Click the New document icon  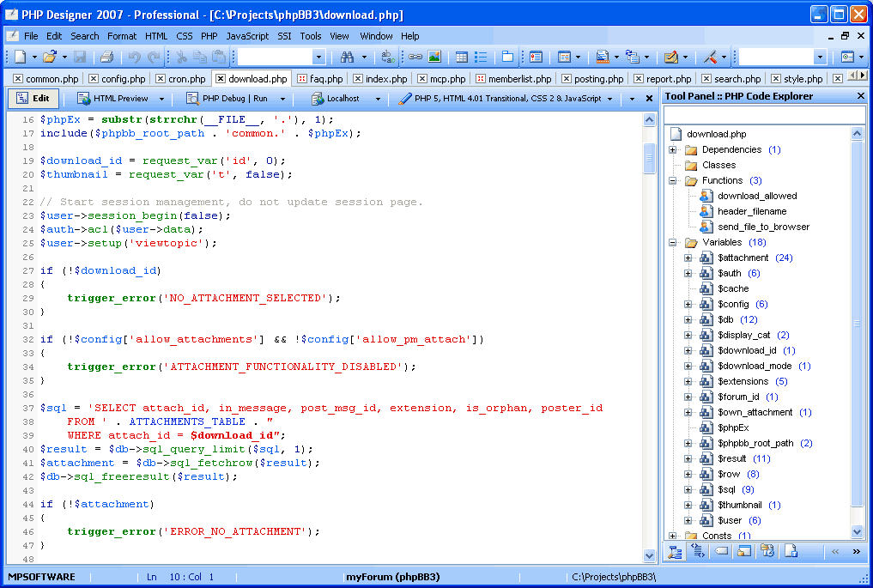[x=19, y=57]
